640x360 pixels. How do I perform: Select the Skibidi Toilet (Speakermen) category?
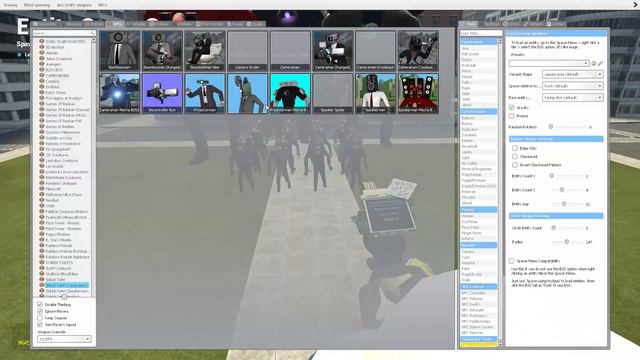point(67,291)
